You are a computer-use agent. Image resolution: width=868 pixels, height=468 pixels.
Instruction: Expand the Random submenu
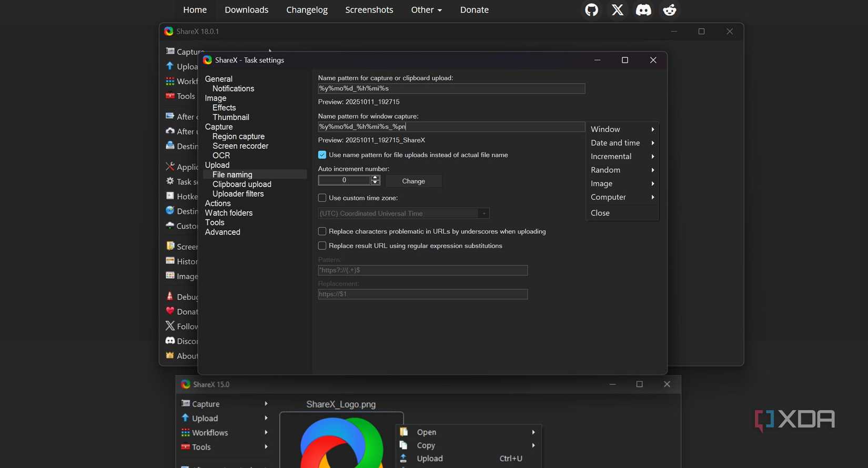click(x=622, y=170)
